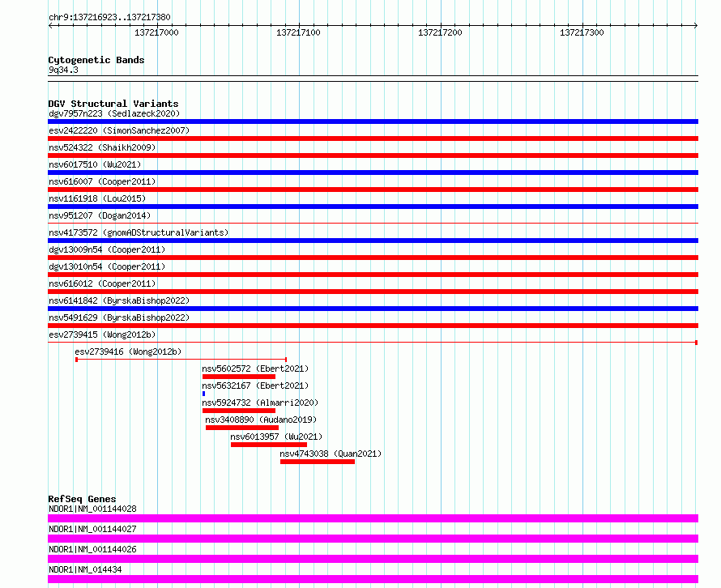Click the red bar under nsv5602572

[x=239, y=377]
